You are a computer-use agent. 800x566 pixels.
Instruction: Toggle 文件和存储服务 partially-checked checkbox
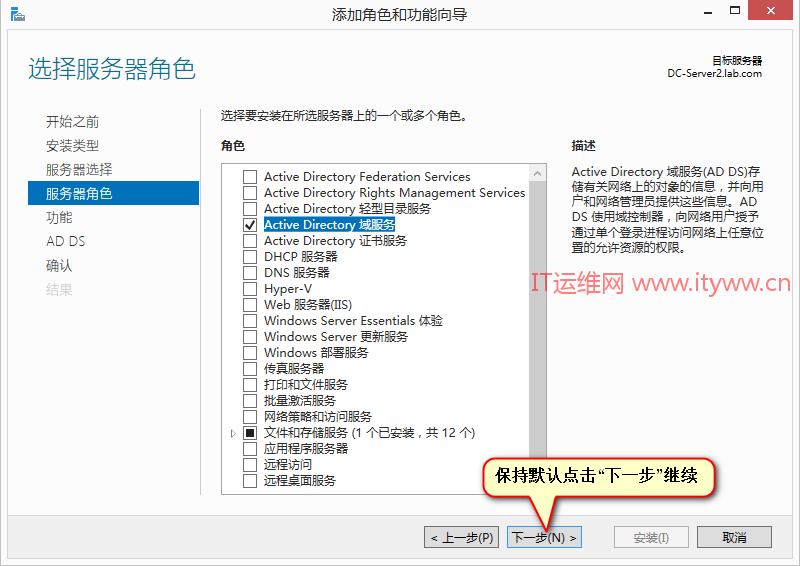click(x=250, y=433)
